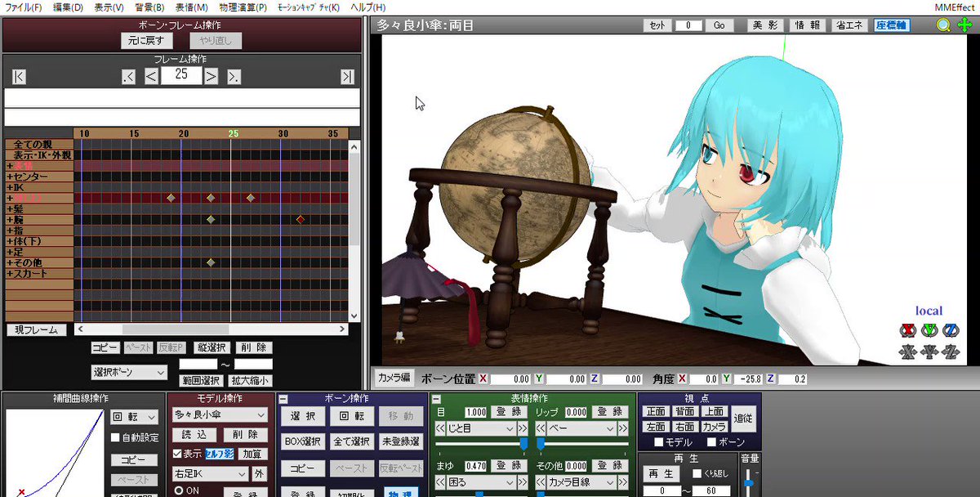The height and width of the screenshot is (497, 980).
Task: Jump to last frame with >| button
Action: point(347,77)
